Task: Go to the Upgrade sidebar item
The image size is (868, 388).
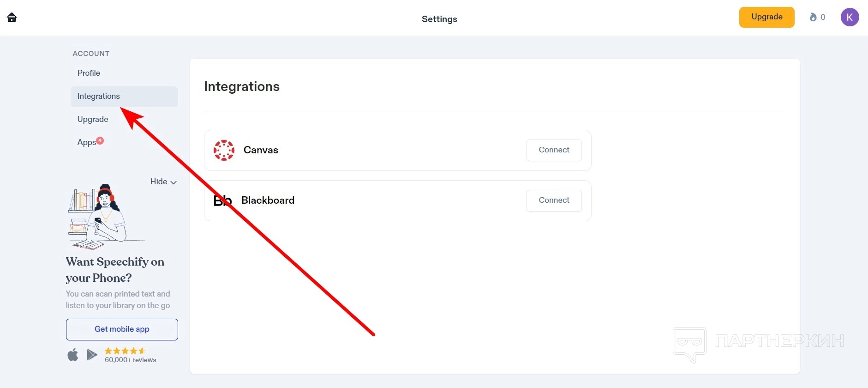Action: click(93, 119)
